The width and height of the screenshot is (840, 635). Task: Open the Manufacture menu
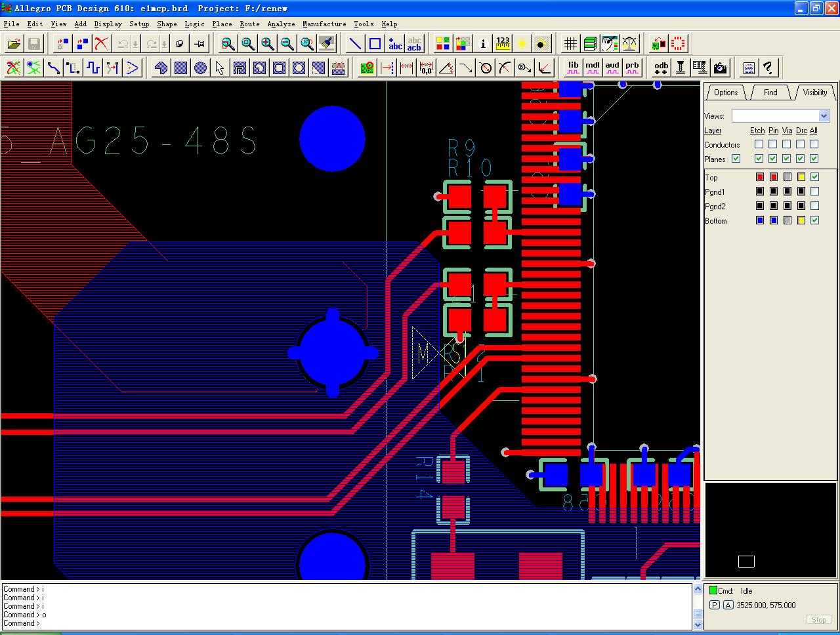(x=324, y=24)
